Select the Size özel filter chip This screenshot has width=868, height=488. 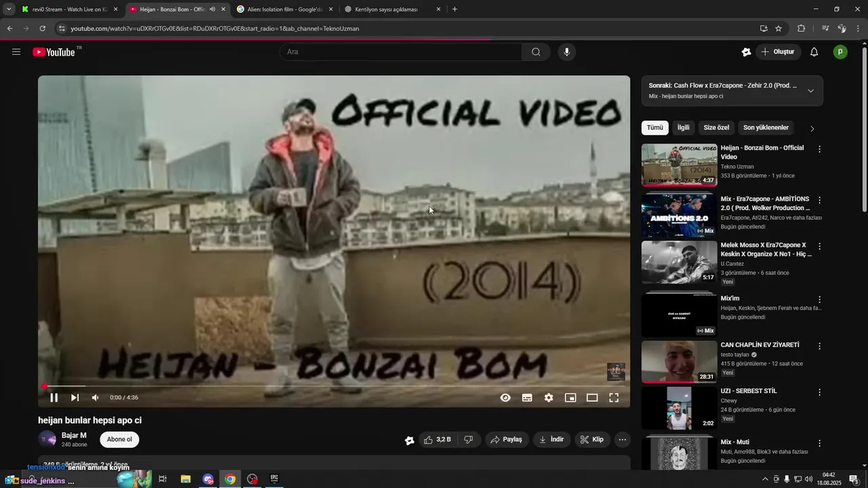[717, 127]
